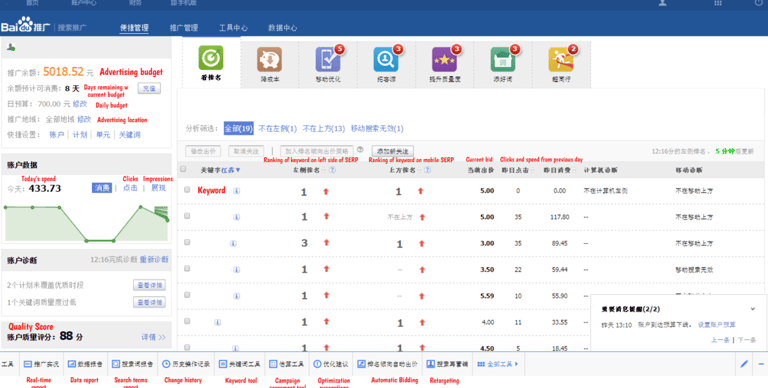View details for 2 plans diagnosis item
Screen dimensions: 768x388
coord(149,286)
